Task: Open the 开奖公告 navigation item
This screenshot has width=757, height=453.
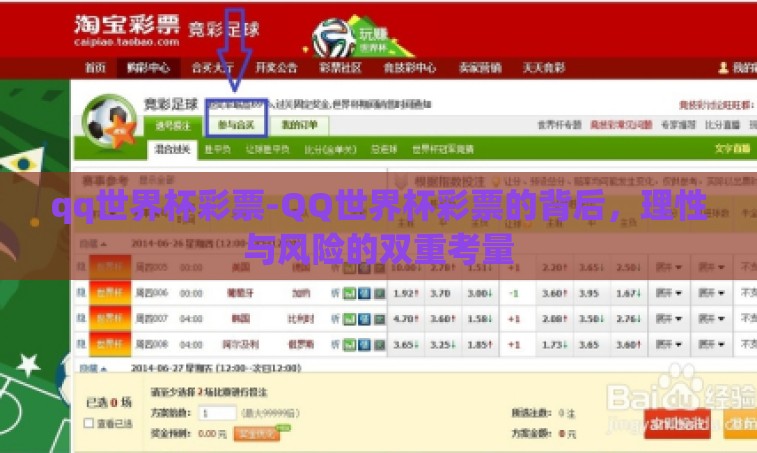Action: pyautogui.click(x=276, y=68)
